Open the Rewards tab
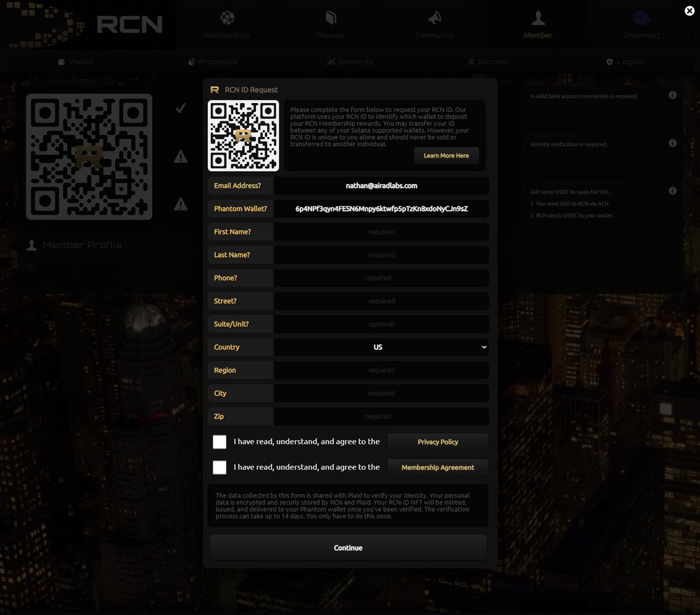Viewport: 700px width, 615px height. point(350,61)
